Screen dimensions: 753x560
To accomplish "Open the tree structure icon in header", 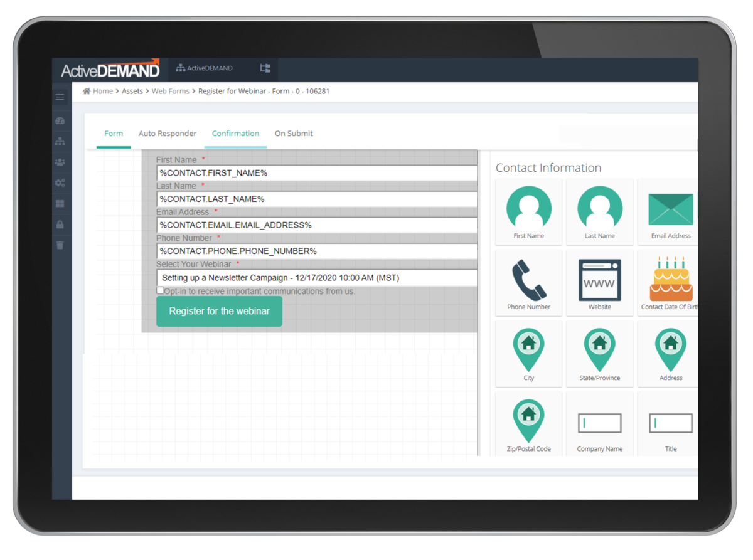I will click(265, 68).
